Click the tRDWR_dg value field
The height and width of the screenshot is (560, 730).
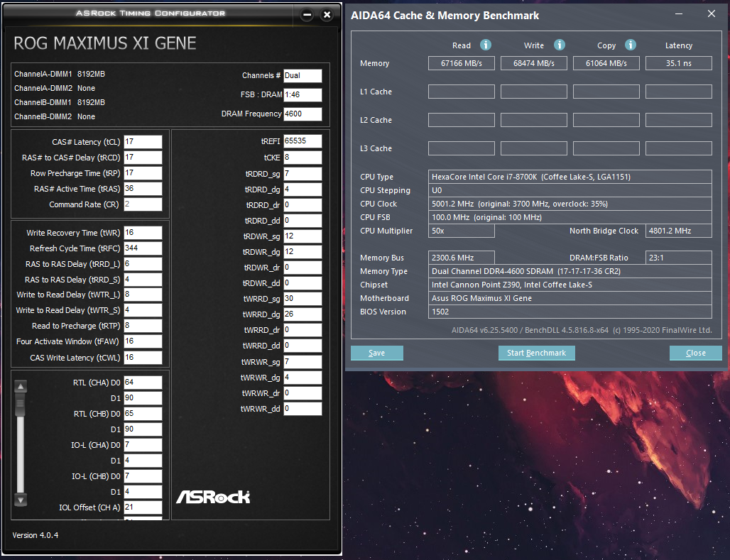click(303, 252)
